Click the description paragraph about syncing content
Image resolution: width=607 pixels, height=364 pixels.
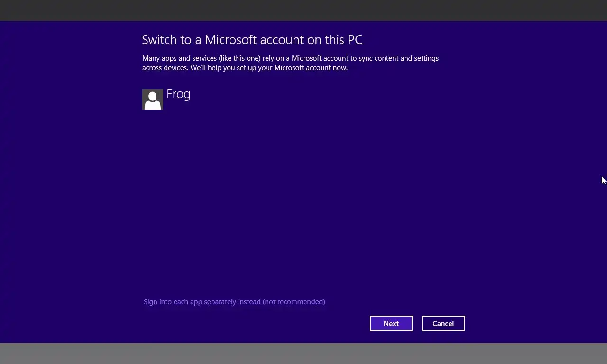(290, 63)
